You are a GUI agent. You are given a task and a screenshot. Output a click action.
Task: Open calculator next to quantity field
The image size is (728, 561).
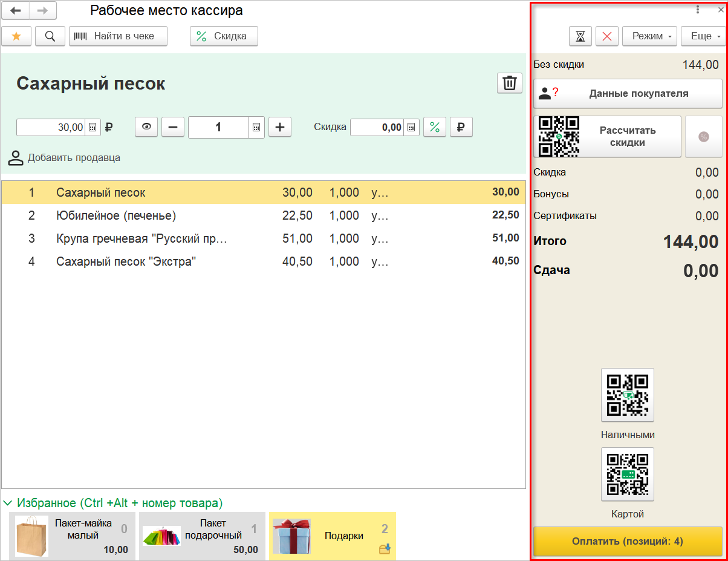[x=256, y=127]
